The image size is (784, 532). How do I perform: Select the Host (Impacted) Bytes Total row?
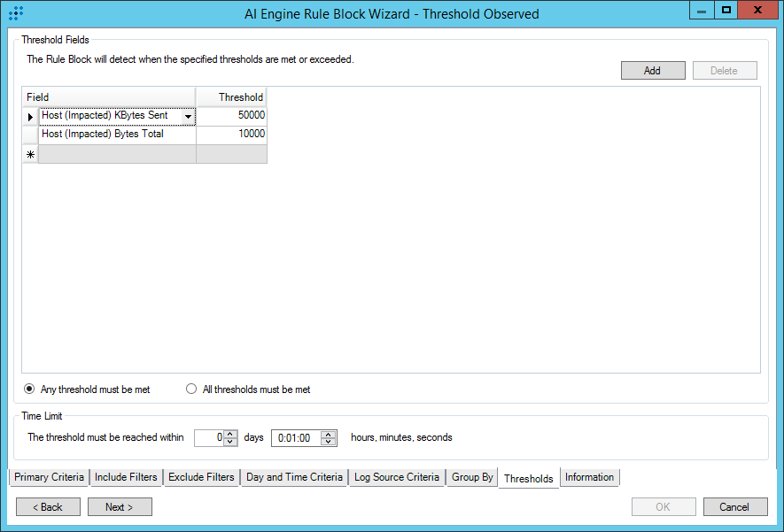pos(116,135)
